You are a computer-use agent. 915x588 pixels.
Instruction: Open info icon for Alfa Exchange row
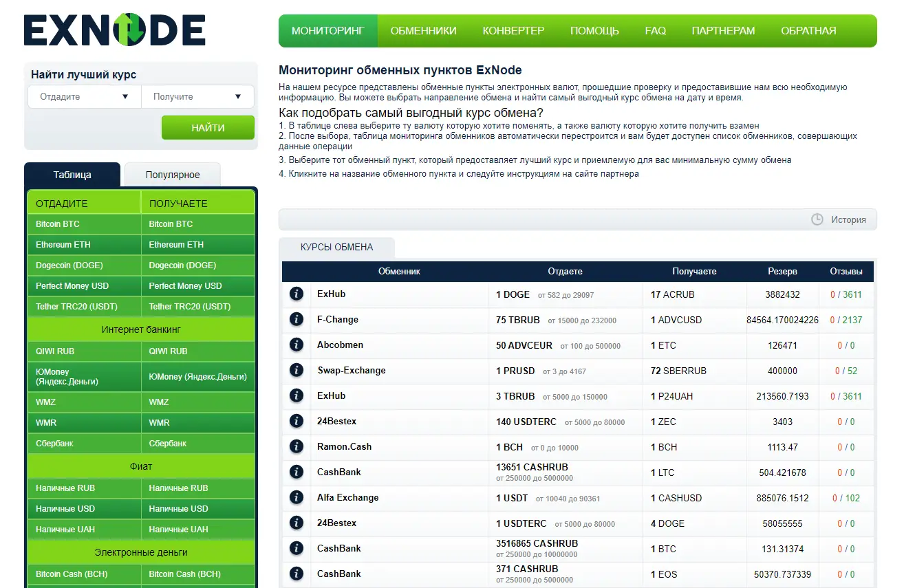coord(297,498)
